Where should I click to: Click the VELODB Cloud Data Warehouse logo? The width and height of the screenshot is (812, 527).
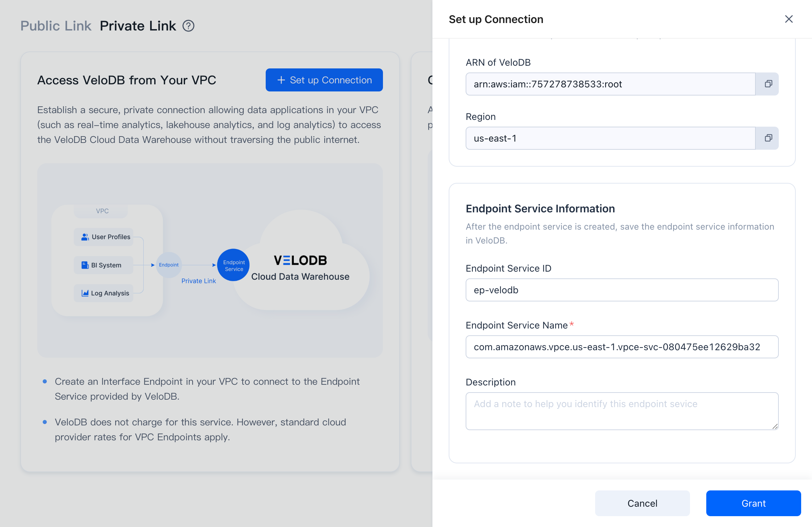coord(300,260)
